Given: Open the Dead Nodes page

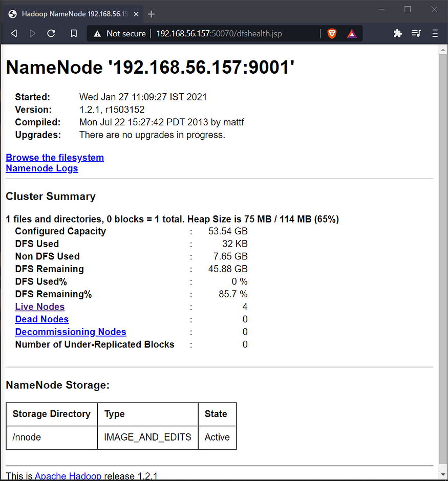Looking at the screenshot, I should [x=41, y=319].
